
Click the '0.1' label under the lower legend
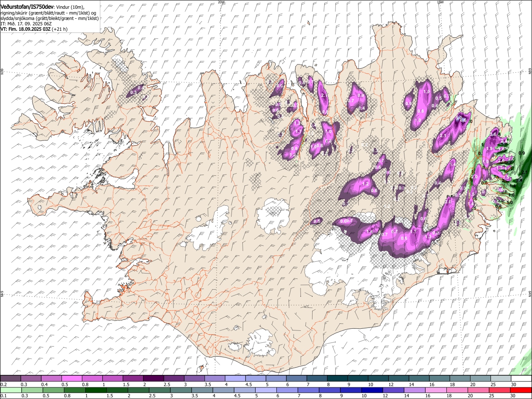4,396
